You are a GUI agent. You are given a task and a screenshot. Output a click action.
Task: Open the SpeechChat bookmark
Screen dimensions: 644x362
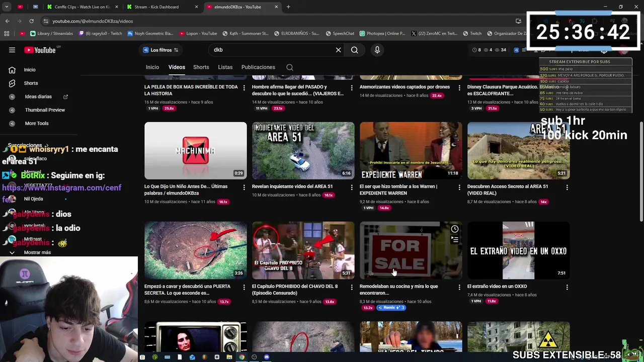coord(340,34)
